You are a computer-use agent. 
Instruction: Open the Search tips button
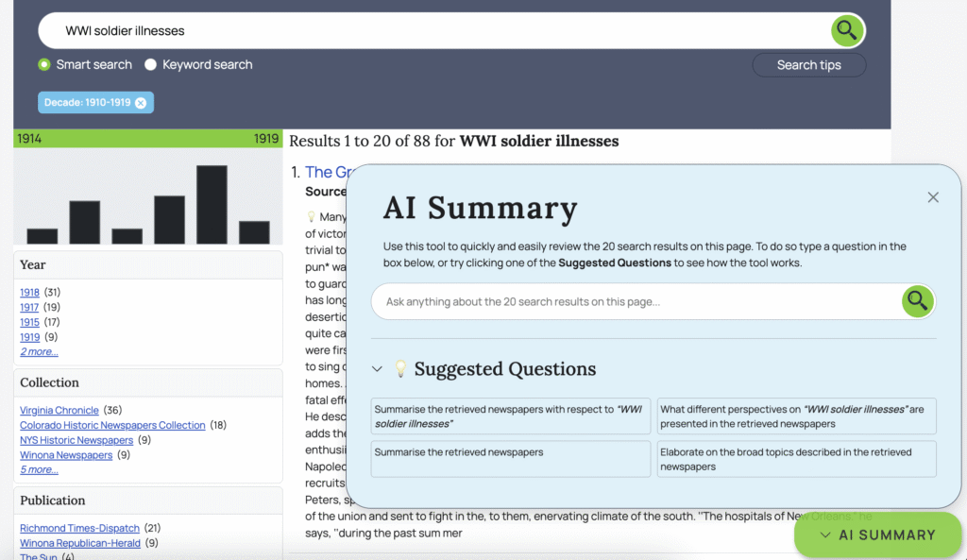(808, 65)
